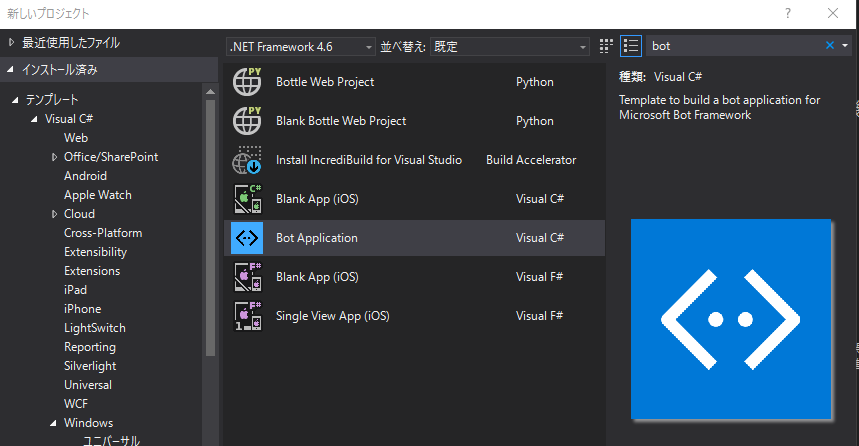859x446 pixels.
Task: Click the scroll up arrow of template tree
Action: pos(210,92)
